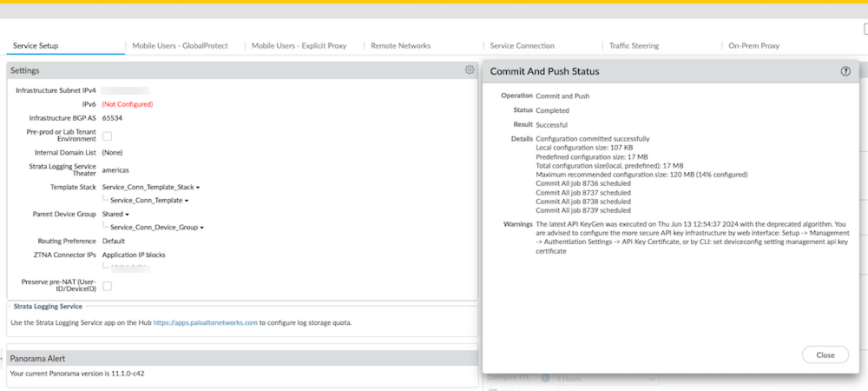Image resolution: width=868 pixels, height=391 pixels.
Task: Enable Preserve pre-NAT (User-ID/DeviceID) checkbox
Action: coord(108,285)
